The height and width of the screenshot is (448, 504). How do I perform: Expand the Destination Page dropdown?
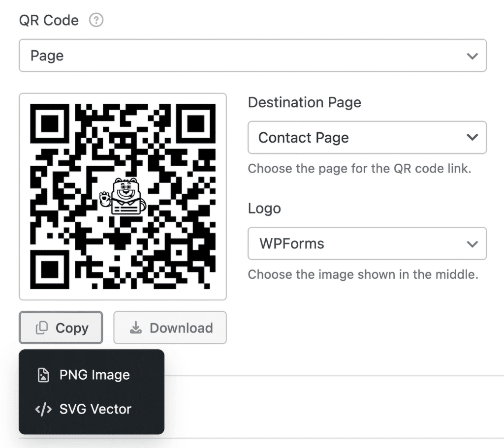367,138
